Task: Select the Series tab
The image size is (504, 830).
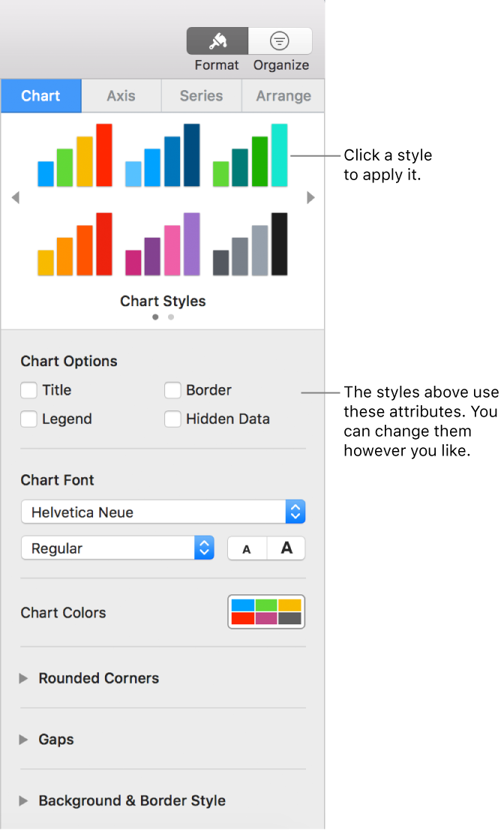Action: click(x=201, y=96)
